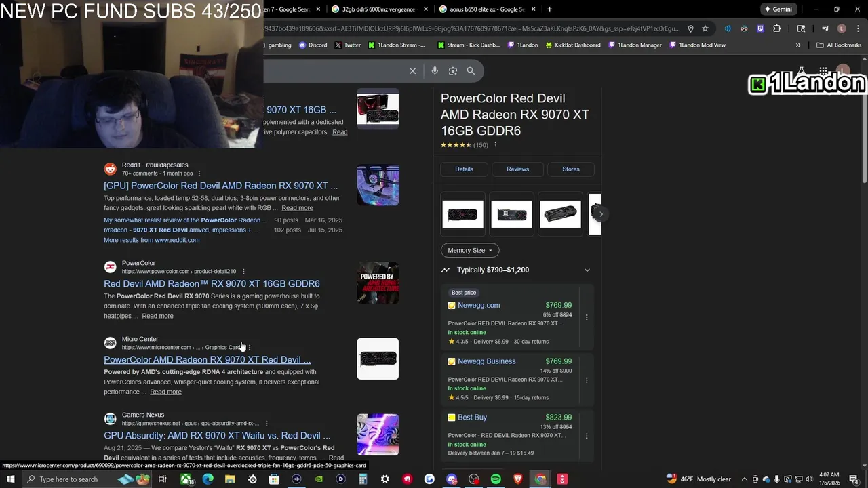Switch to the Details tab

[x=464, y=169]
